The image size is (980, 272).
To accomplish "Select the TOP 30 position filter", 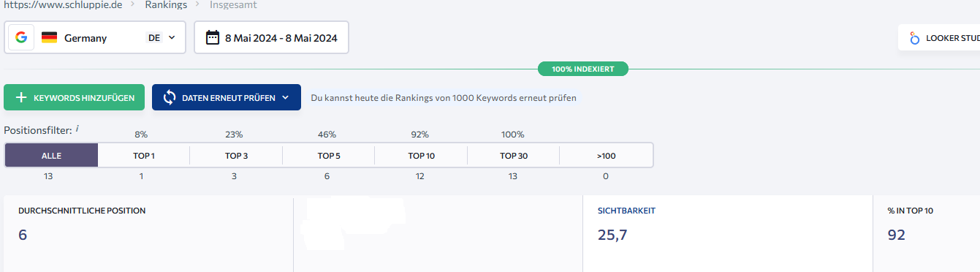I will pyautogui.click(x=514, y=155).
